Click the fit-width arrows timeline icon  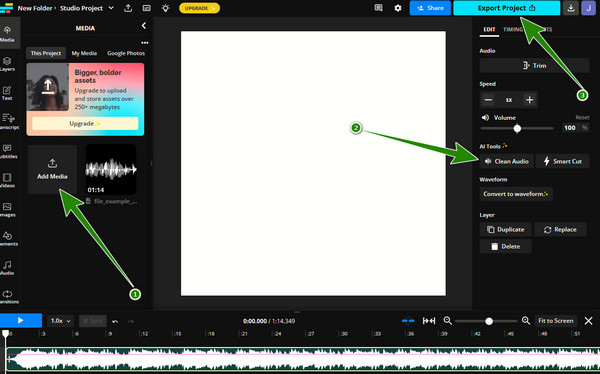coord(429,321)
